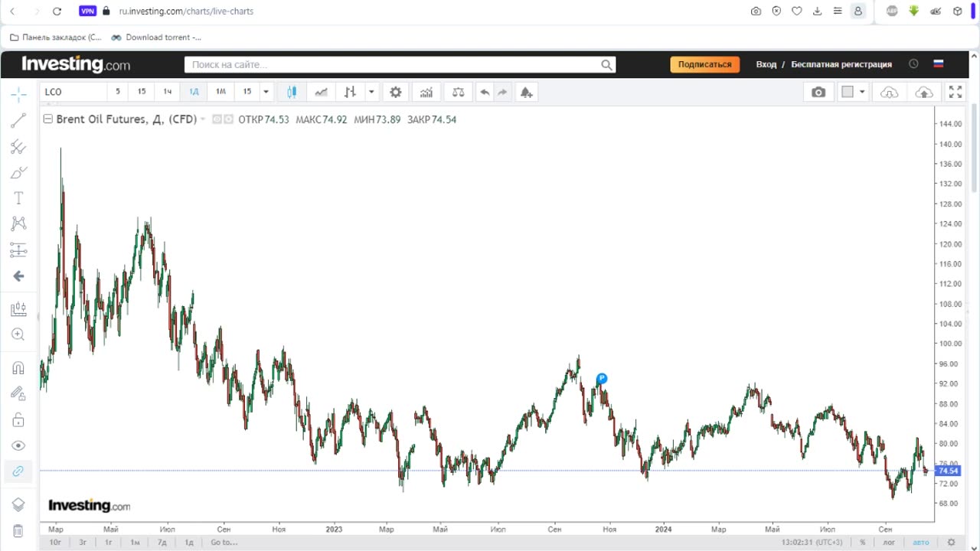Screen dimensions: 980x551
Task: Open the chart patterns tool
Action: tap(18, 223)
